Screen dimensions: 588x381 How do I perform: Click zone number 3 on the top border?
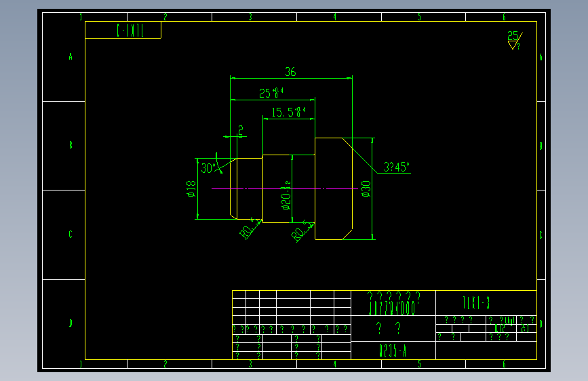[x=250, y=17]
